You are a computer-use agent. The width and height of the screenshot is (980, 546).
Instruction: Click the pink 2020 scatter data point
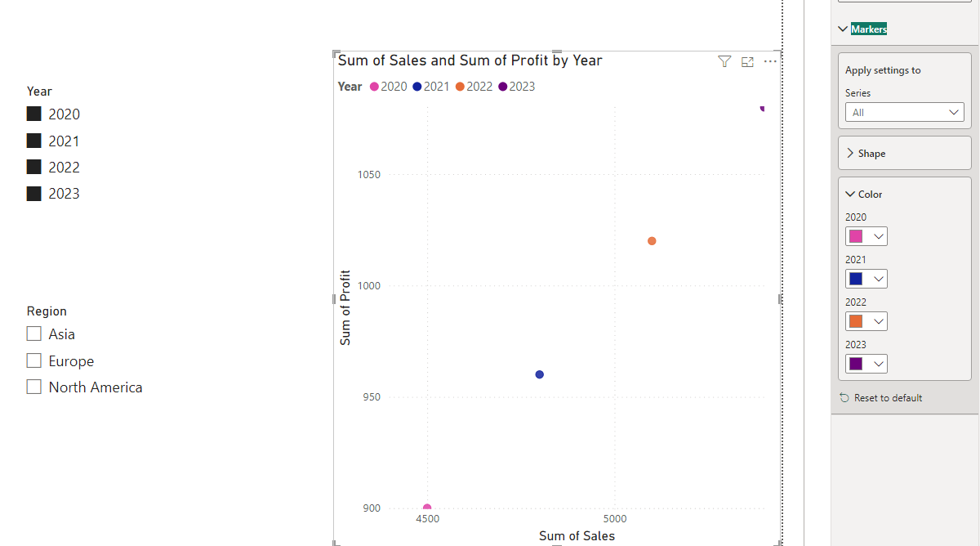[427, 508]
